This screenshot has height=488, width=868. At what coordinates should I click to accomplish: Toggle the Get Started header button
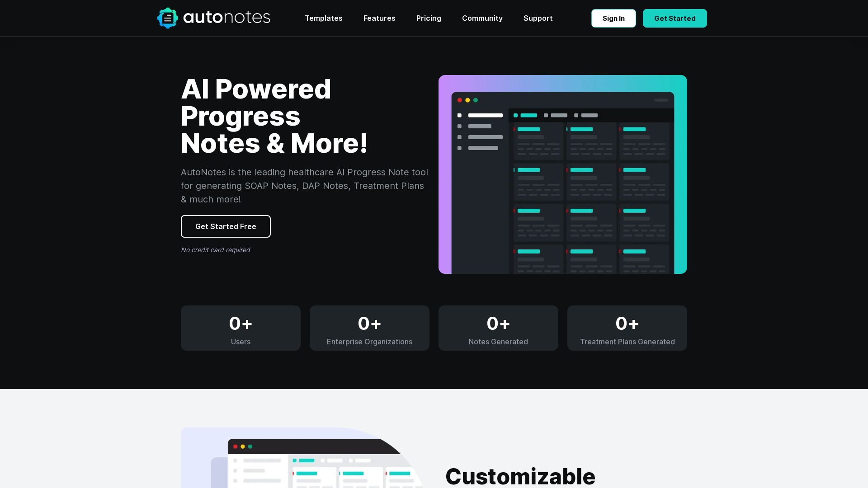pos(675,18)
